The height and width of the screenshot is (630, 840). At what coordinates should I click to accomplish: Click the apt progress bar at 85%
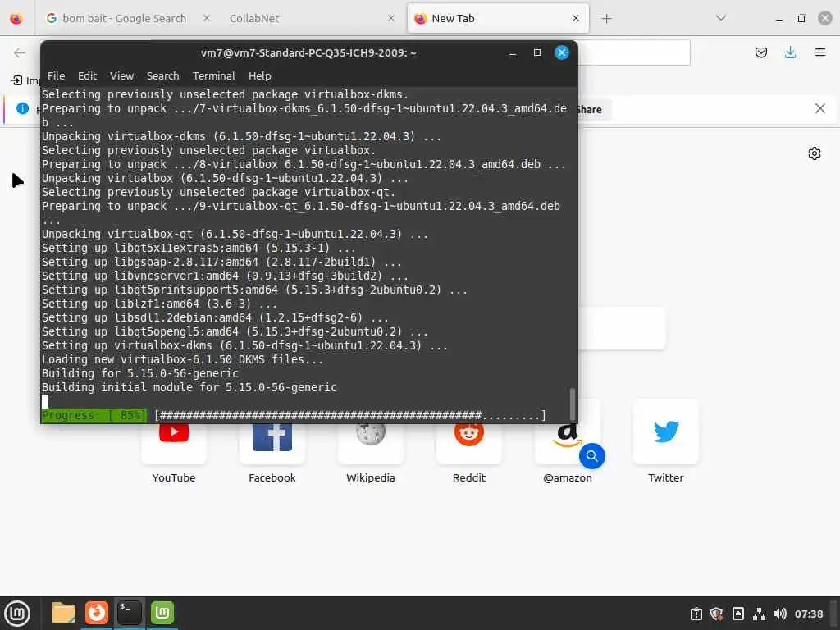click(x=294, y=416)
